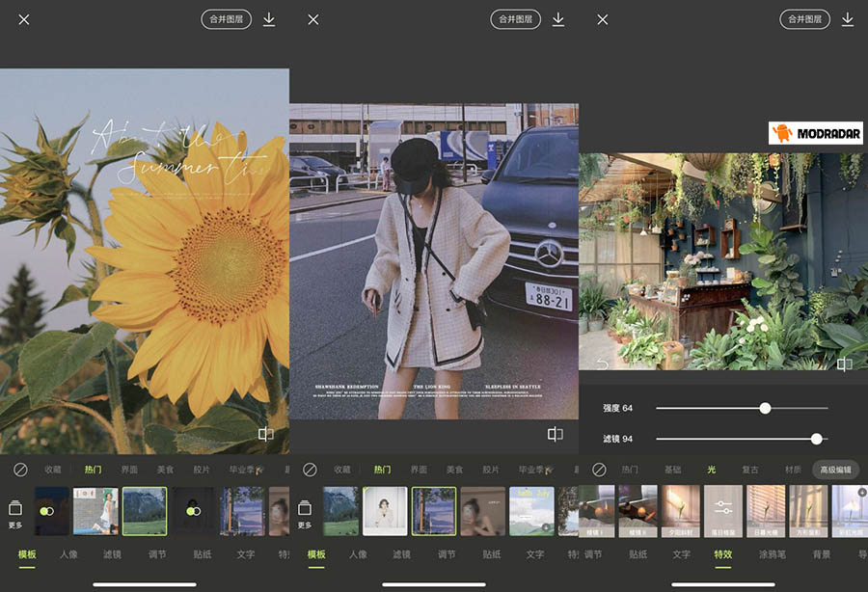This screenshot has width=868, height=592.
Task: Tap the download icon on the sunflower screen
Action: pos(269,19)
